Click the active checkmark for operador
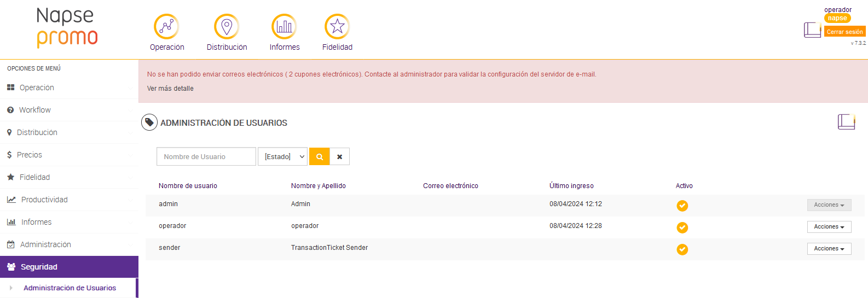 click(682, 227)
